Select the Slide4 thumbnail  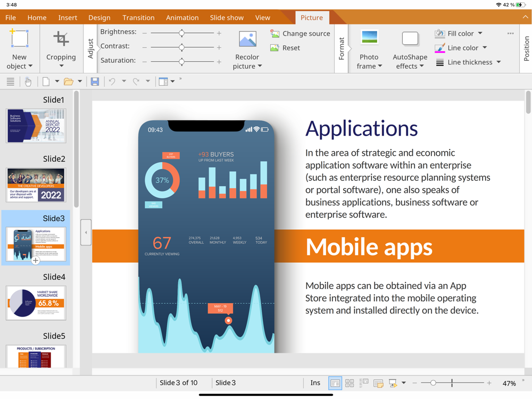coord(36,303)
